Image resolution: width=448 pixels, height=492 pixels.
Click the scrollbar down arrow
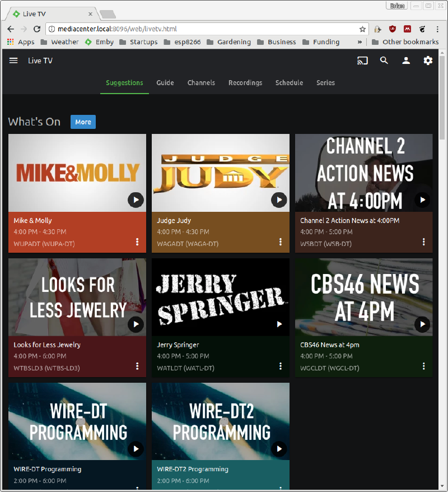[x=442, y=486]
